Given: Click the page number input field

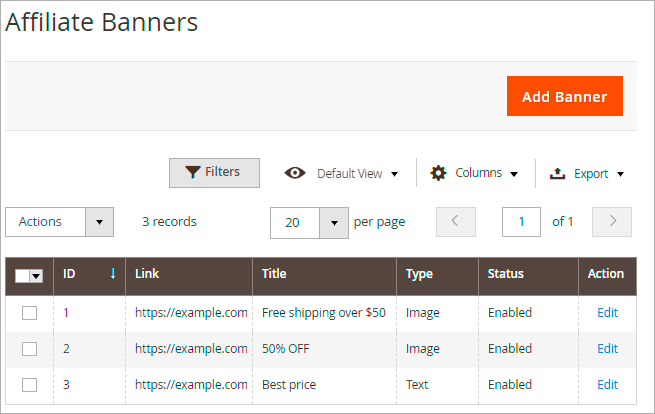Looking at the screenshot, I should click(521, 222).
